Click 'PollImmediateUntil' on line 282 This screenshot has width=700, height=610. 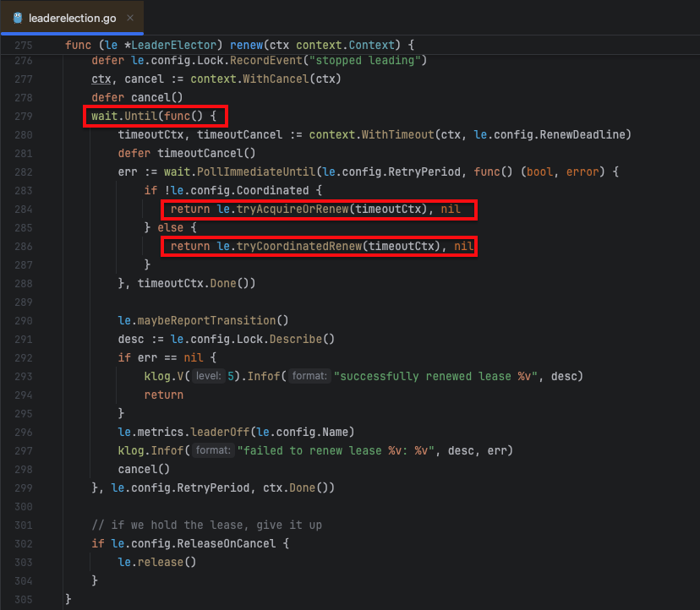coord(256,172)
